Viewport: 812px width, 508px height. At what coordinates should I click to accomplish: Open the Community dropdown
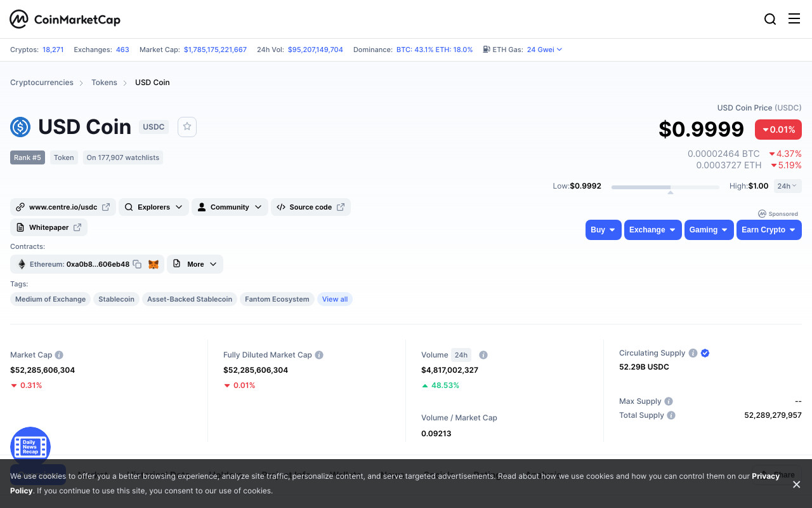click(230, 207)
